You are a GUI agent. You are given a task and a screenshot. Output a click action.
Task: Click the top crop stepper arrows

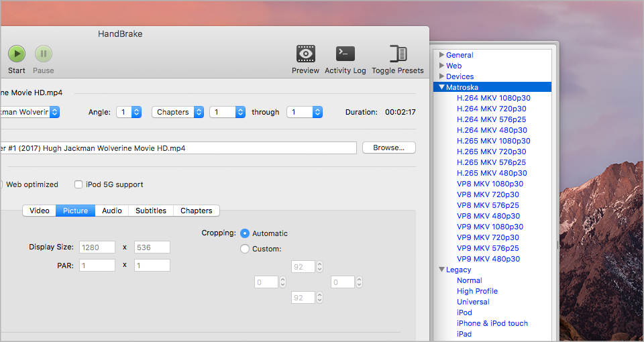(319, 267)
